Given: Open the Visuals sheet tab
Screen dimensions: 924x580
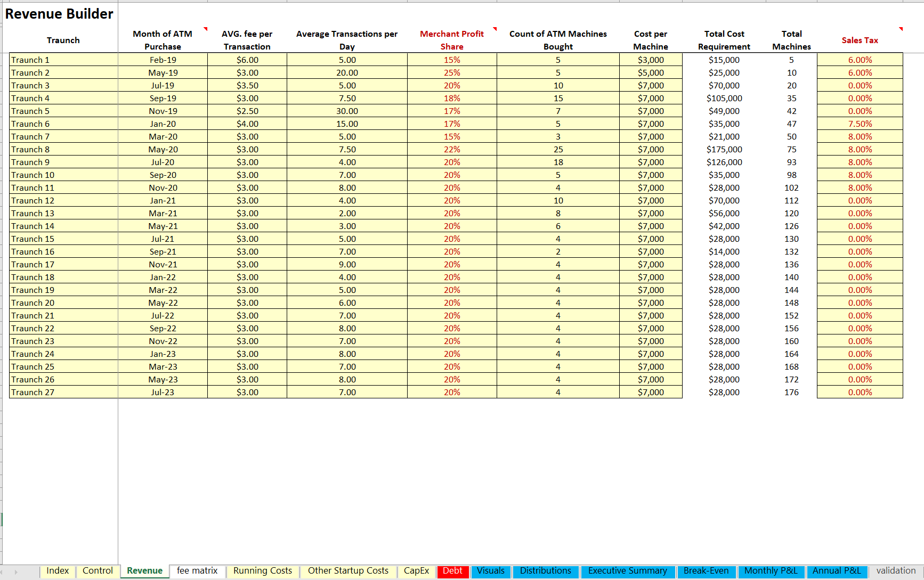Looking at the screenshot, I should (x=490, y=571).
